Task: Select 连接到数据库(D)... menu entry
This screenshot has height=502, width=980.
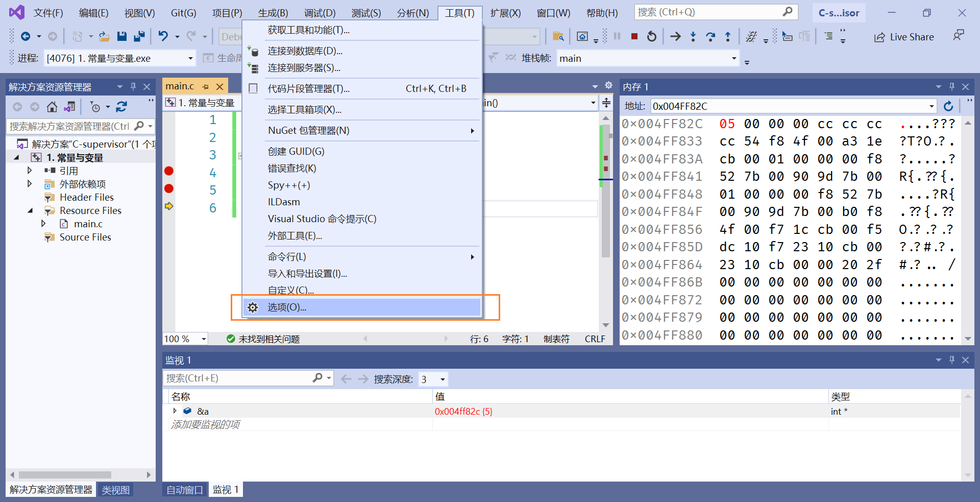Action: click(x=362, y=51)
